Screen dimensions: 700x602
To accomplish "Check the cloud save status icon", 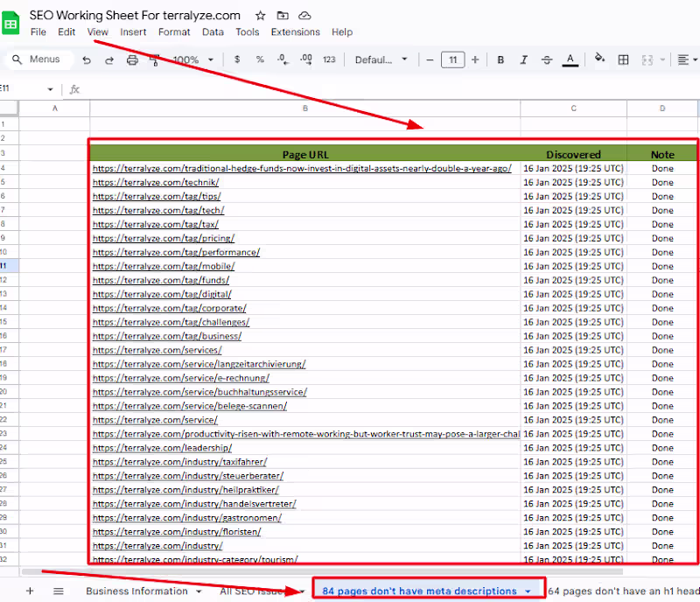I will tap(304, 16).
